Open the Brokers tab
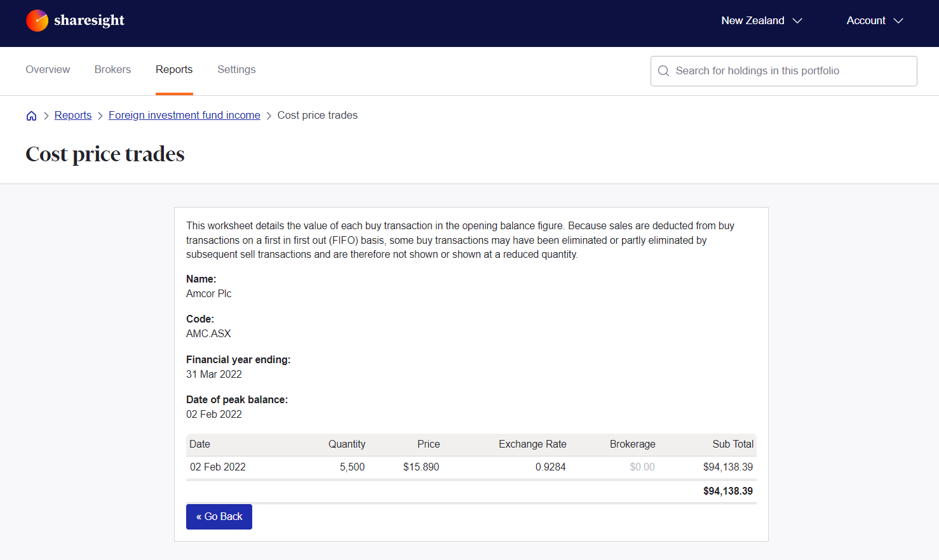The image size is (939, 560). (x=112, y=70)
